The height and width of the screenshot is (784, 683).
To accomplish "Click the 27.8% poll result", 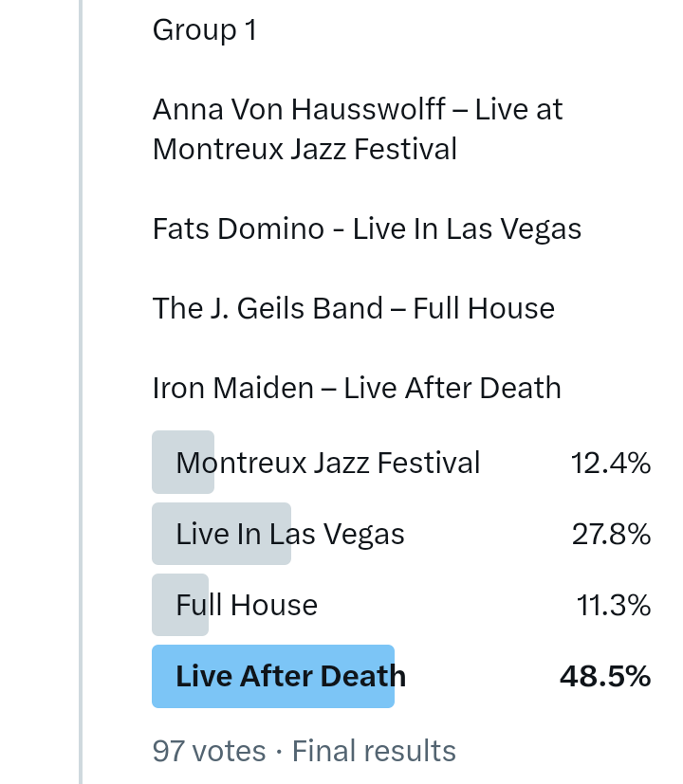I will (x=610, y=535).
